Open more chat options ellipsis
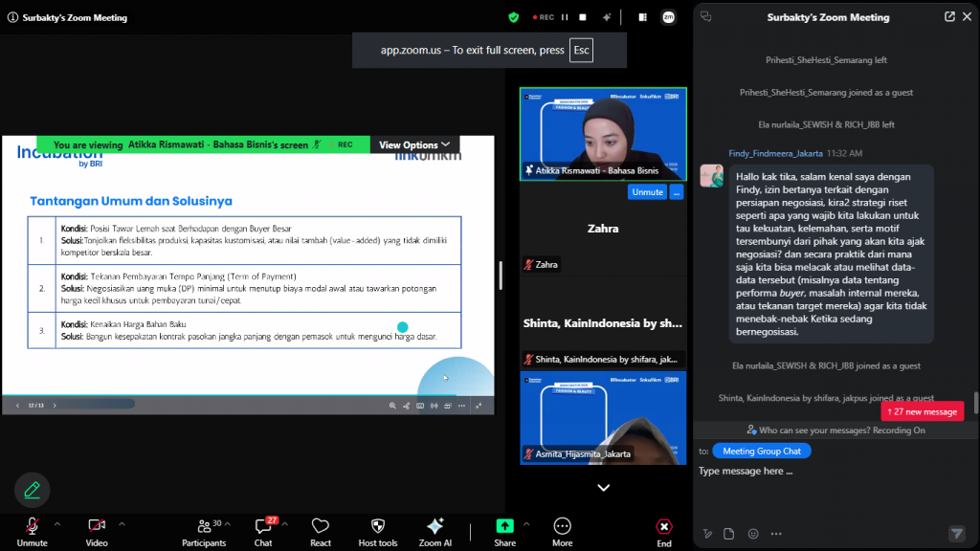Screen dimensions: 980x551 (x=776, y=534)
